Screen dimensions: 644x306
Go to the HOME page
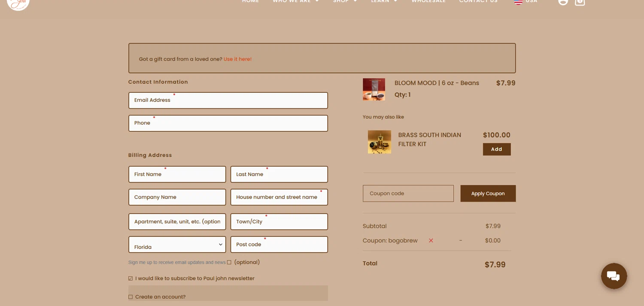(x=251, y=1)
